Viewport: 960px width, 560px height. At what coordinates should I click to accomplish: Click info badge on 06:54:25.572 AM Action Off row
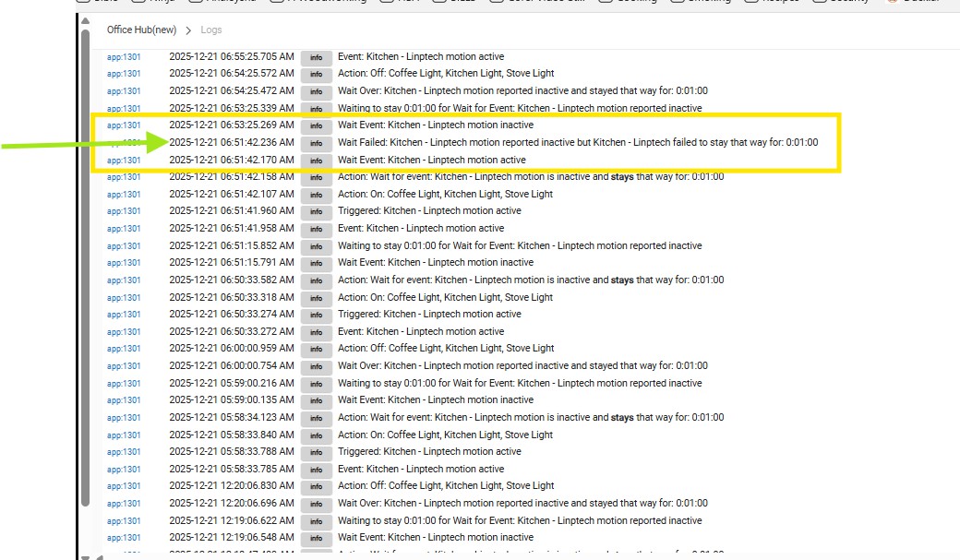coord(316,74)
